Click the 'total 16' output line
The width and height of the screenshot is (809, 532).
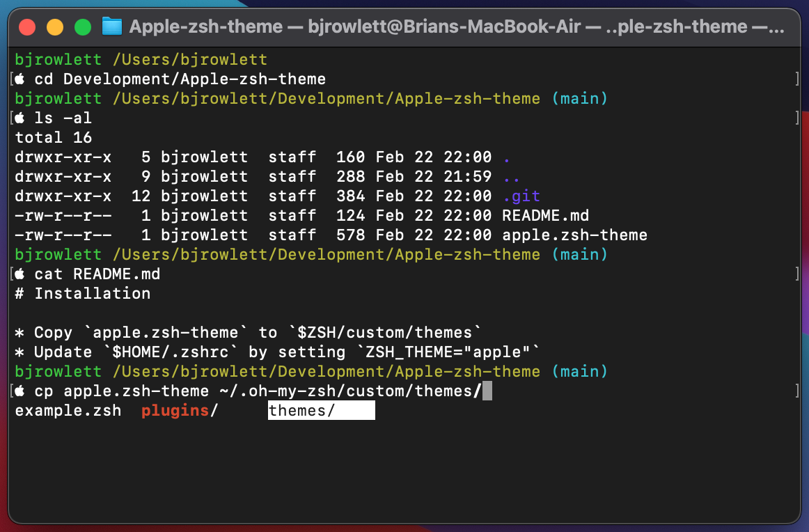tap(54, 138)
